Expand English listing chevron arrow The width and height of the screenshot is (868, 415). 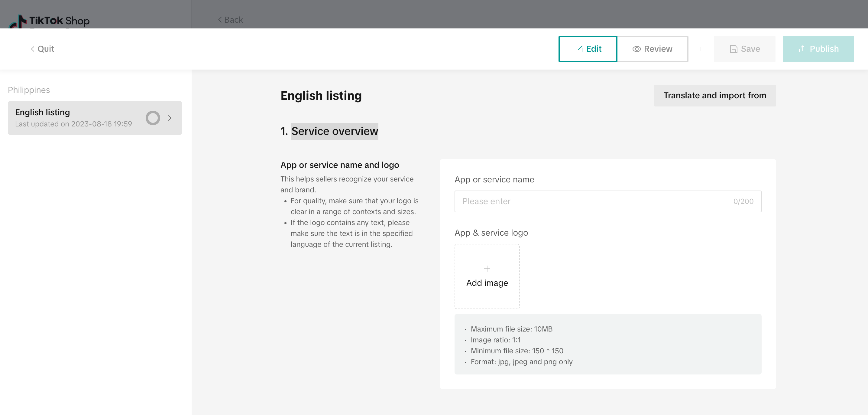coord(170,118)
